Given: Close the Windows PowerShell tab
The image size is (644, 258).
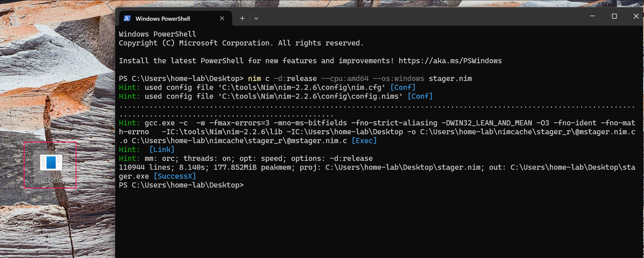Looking at the screenshot, I should point(222,18).
